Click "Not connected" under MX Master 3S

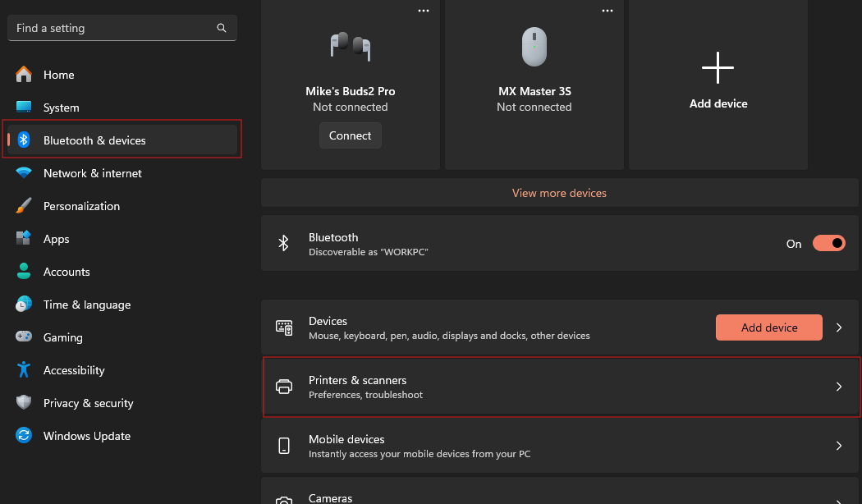point(534,108)
